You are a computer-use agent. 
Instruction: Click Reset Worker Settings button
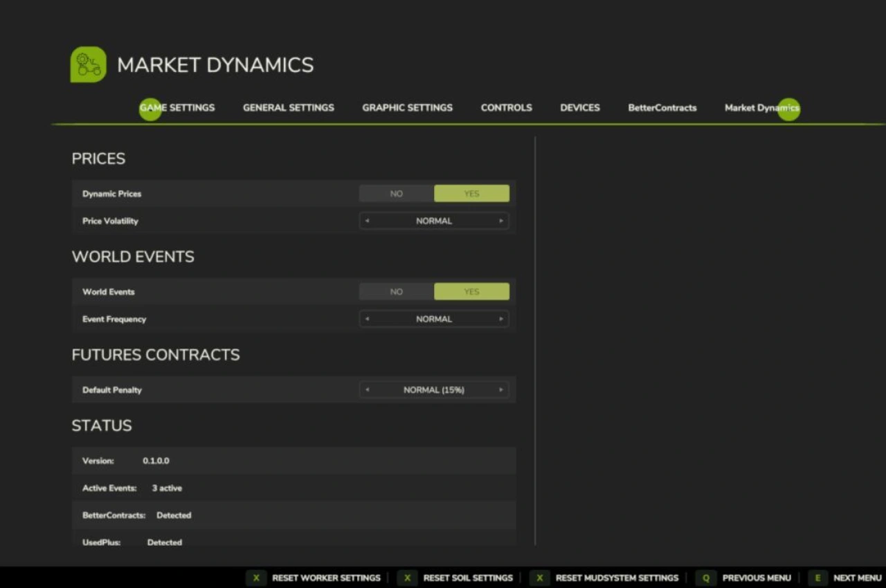[325, 578]
